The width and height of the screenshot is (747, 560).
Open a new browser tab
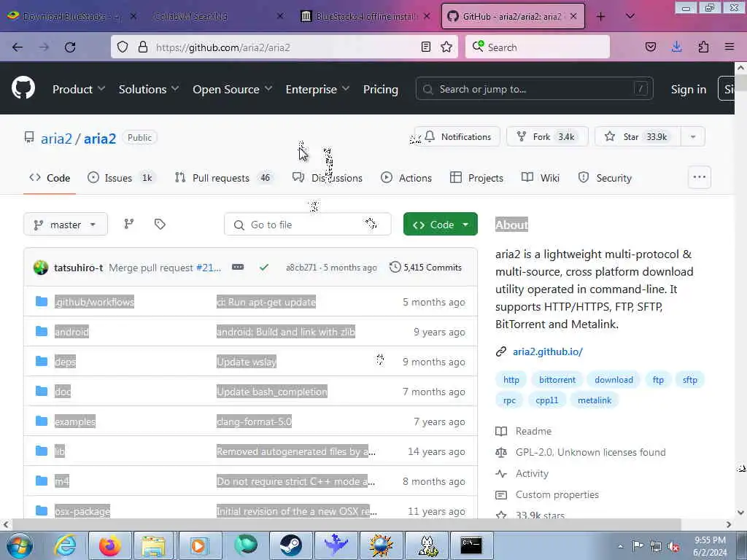click(x=601, y=17)
